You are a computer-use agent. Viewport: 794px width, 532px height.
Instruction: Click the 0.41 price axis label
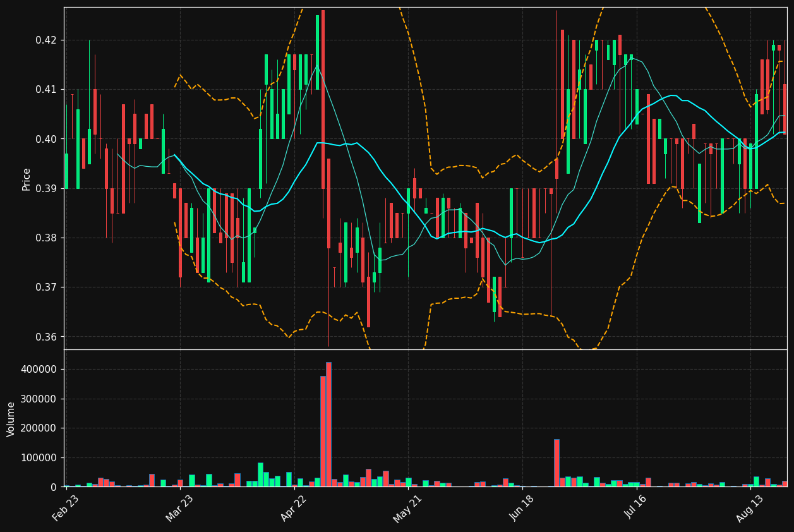[45, 89]
